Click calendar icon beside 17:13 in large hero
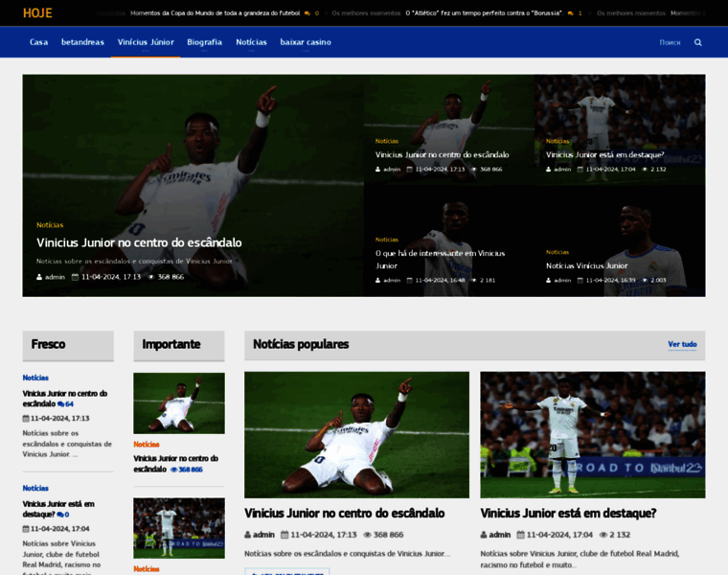This screenshot has height=575, width=728. [76, 277]
